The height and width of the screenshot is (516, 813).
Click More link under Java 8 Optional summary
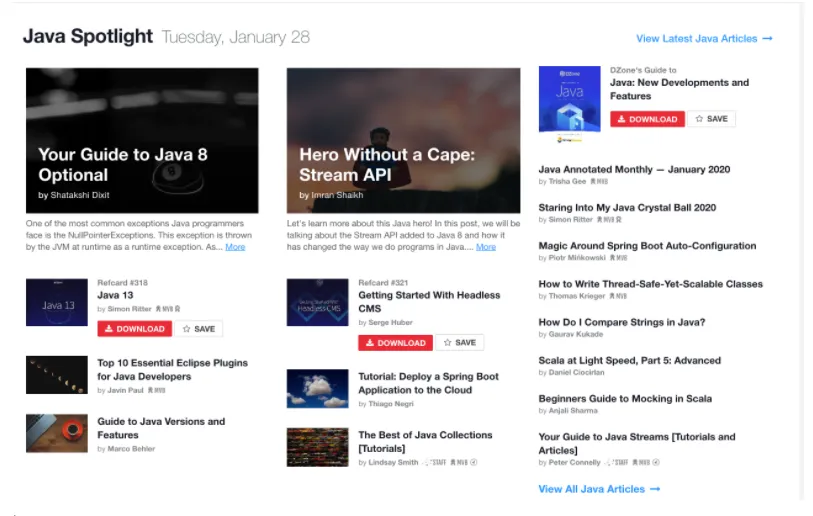point(235,247)
